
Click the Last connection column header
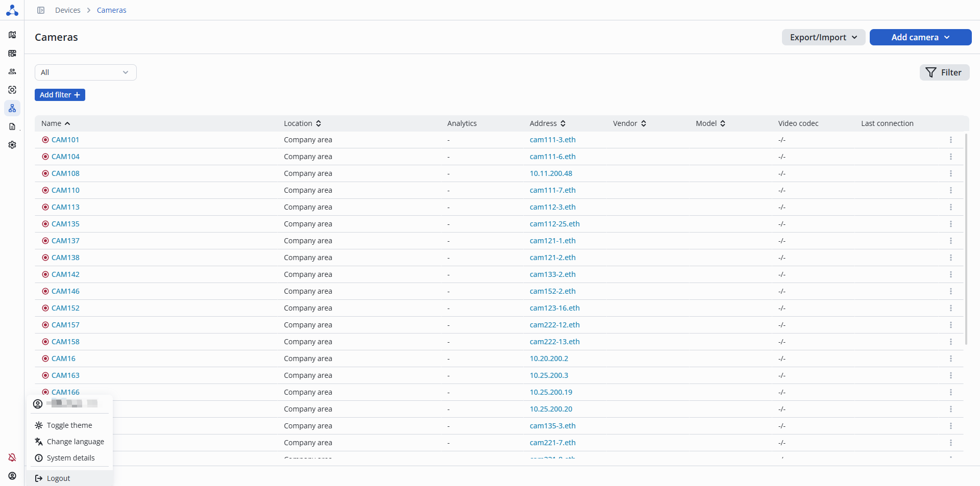887,123
